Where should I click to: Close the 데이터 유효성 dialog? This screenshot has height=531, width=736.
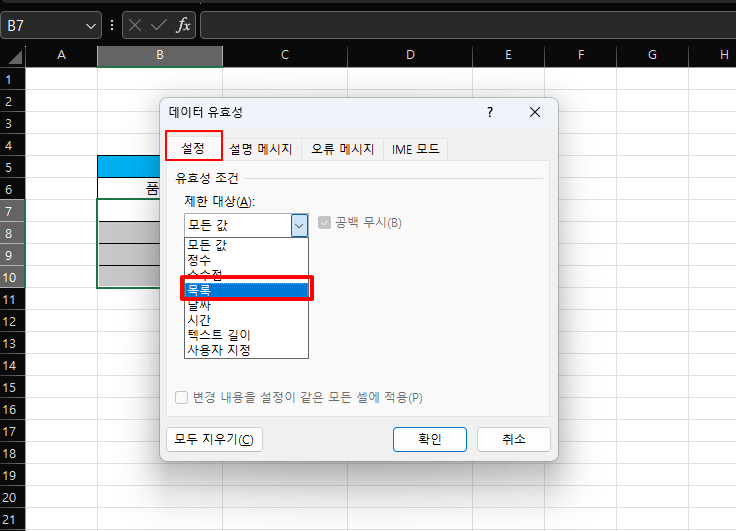pos(535,112)
